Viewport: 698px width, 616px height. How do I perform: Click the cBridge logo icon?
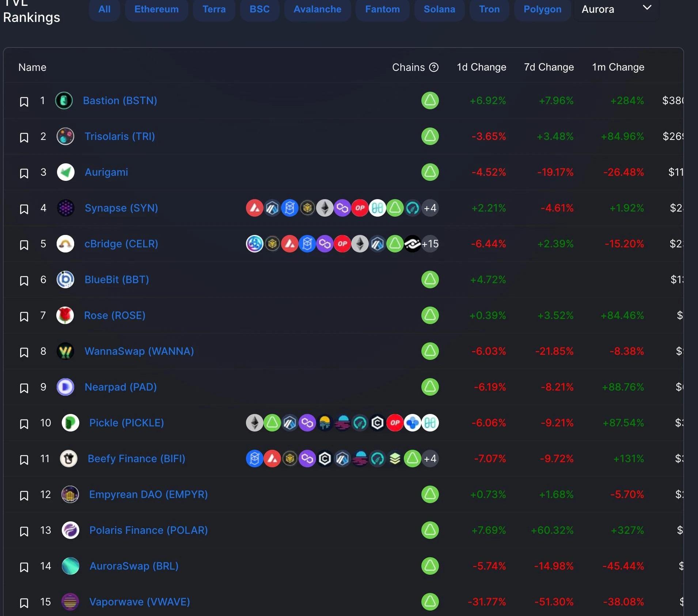pyautogui.click(x=65, y=244)
